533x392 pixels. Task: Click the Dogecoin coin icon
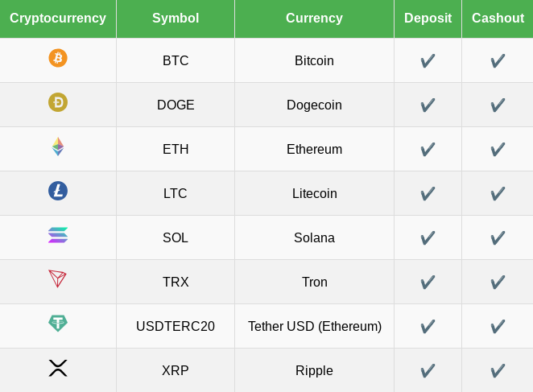(58, 102)
